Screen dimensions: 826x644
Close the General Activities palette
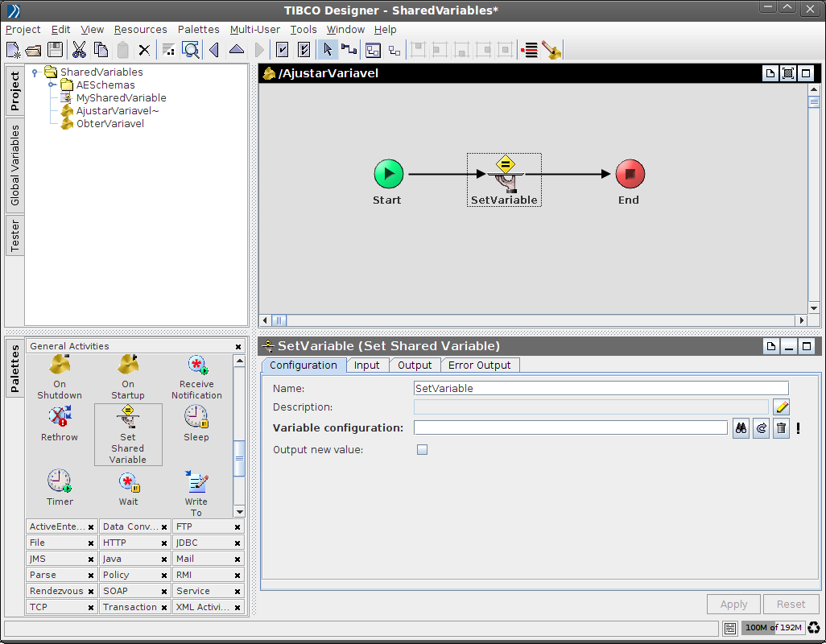[238, 346]
